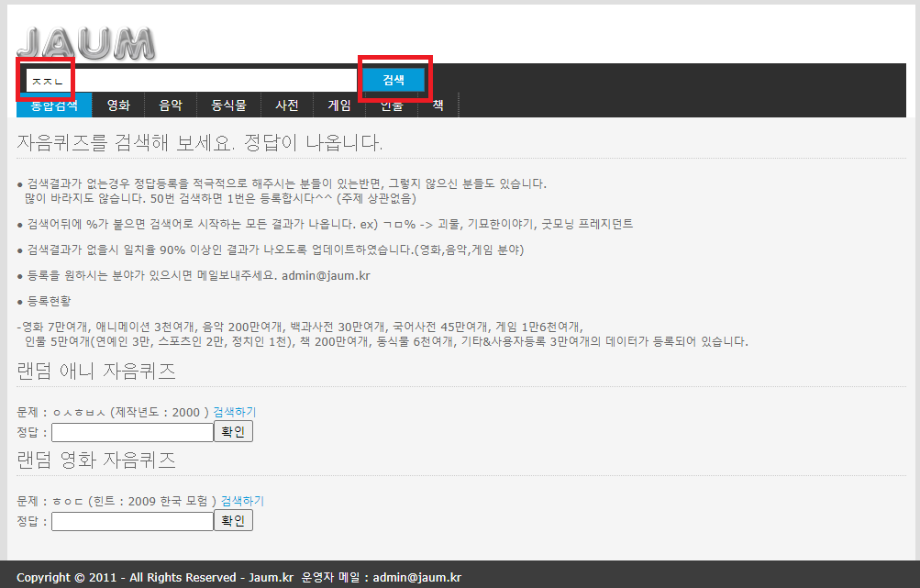Click the 등록현황 bullet text
This screenshot has height=588, width=920.
pos(50,302)
